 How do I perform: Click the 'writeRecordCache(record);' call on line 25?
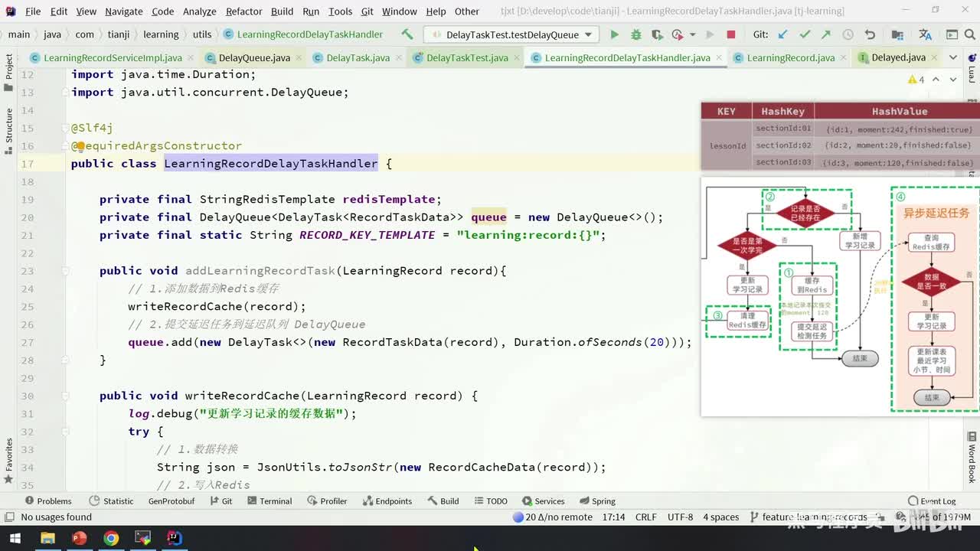pyautogui.click(x=217, y=307)
